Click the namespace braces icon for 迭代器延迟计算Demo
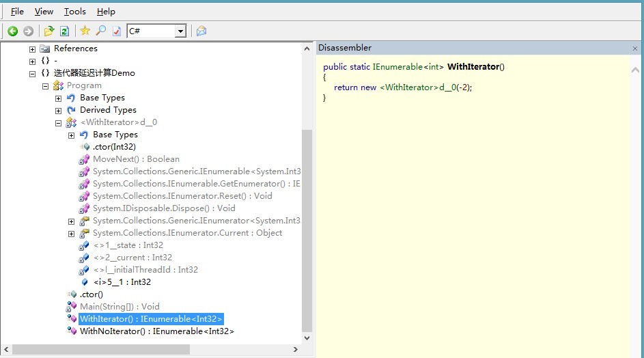This screenshot has height=358, width=644. pyautogui.click(x=45, y=73)
